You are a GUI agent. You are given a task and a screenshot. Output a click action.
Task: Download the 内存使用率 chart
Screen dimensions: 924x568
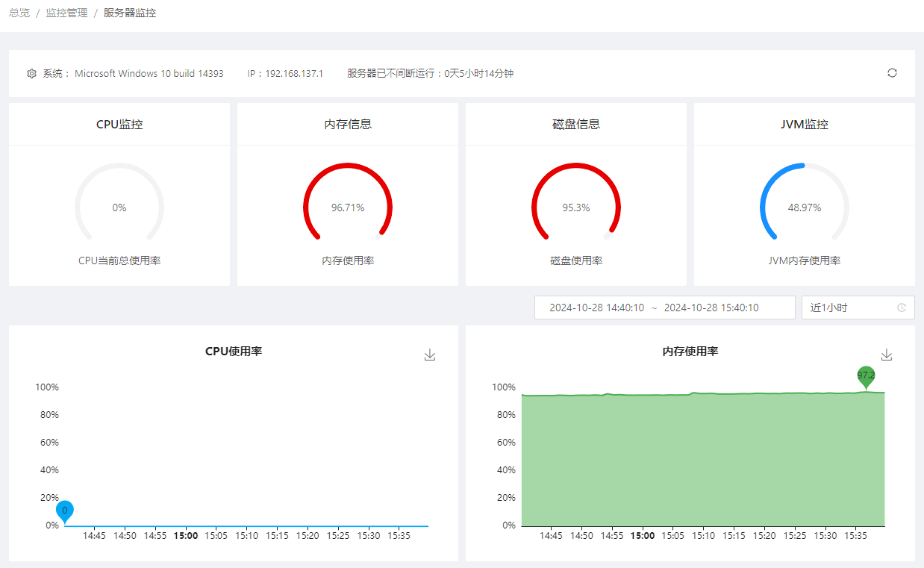point(887,355)
